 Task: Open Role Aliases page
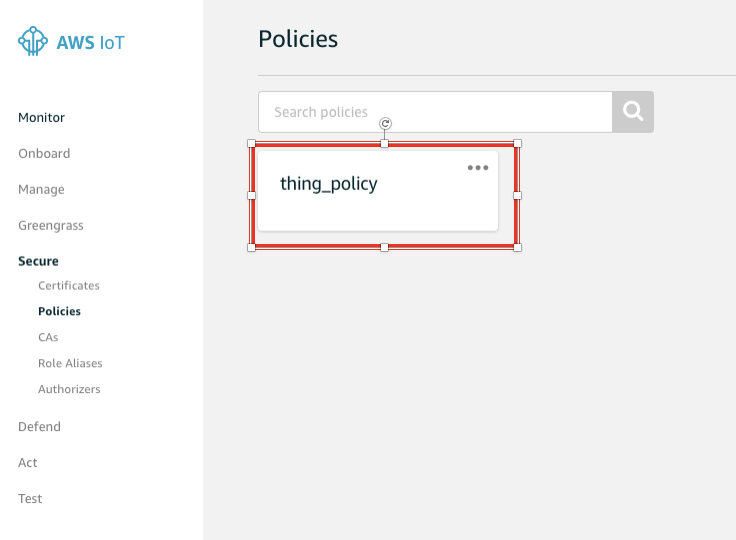click(70, 363)
